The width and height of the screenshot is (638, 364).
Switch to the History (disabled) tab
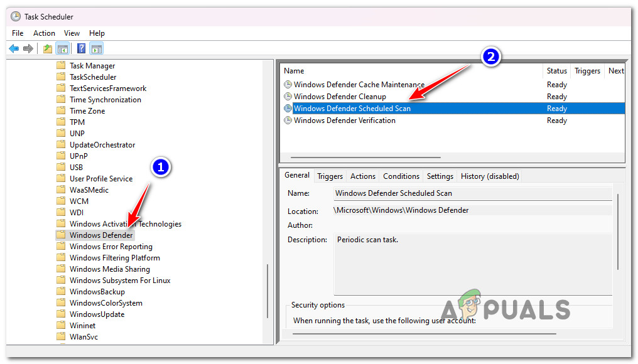click(x=490, y=176)
